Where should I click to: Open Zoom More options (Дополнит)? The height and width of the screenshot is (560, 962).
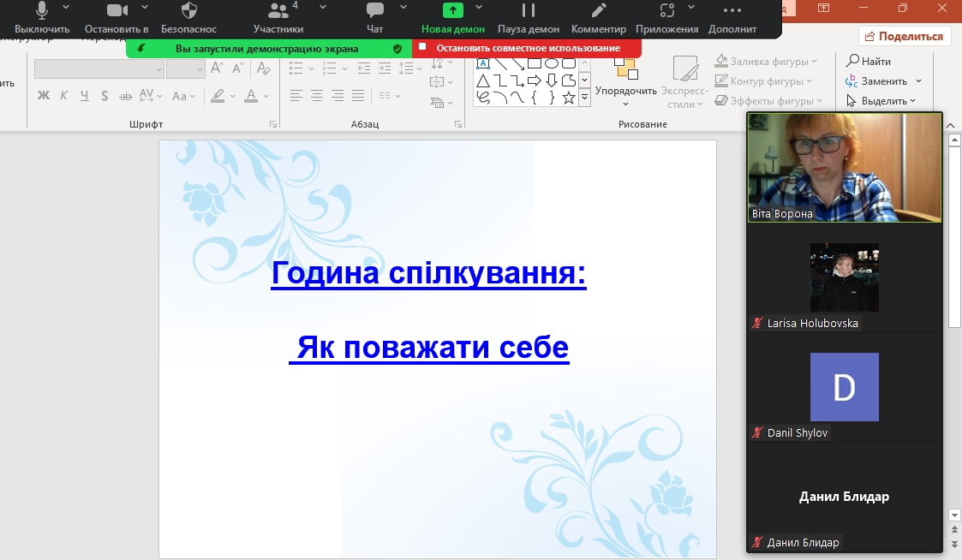click(x=732, y=18)
